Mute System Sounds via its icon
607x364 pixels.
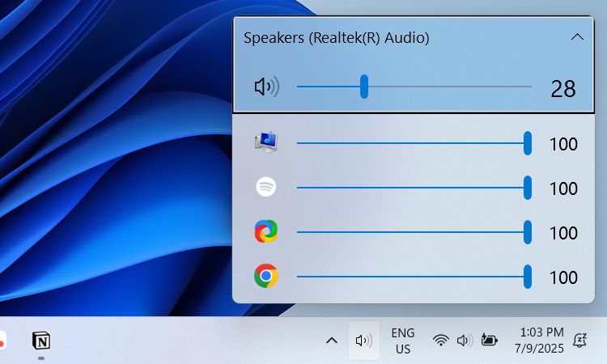pos(266,142)
